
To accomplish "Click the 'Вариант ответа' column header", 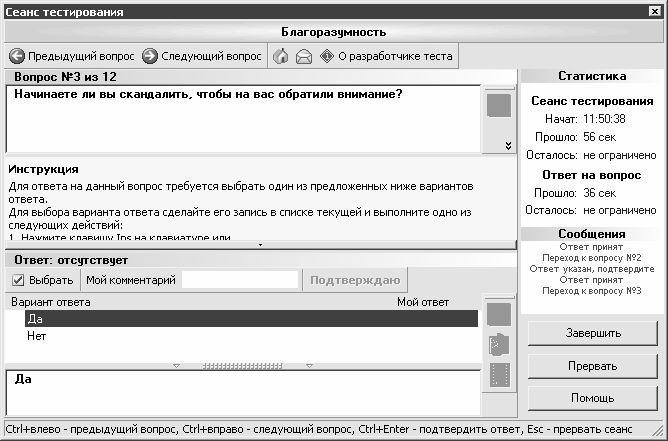I will coord(51,303).
